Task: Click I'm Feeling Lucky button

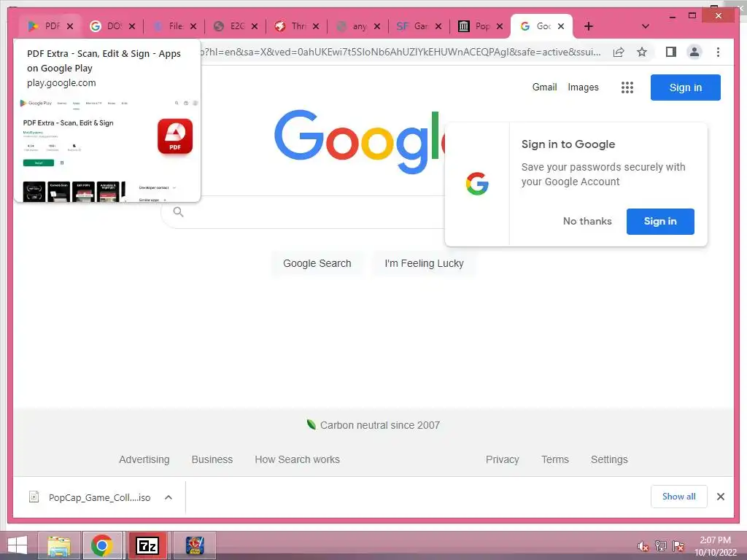Action: pyautogui.click(x=424, y=263)
